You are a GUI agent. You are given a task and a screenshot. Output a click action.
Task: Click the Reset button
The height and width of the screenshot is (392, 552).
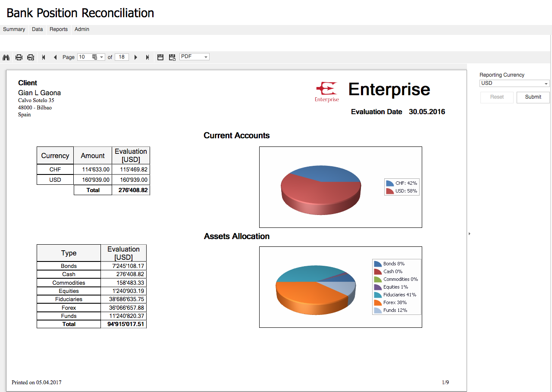pos(497,97)
